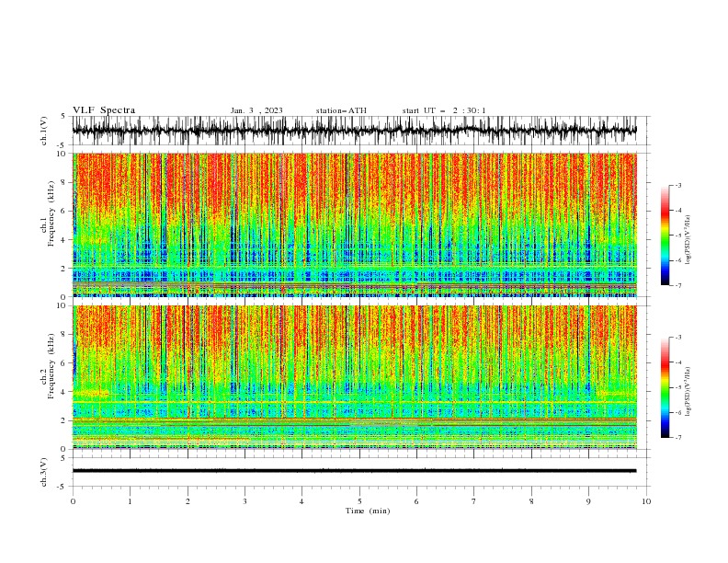
Task: Click the lower colorbar log(PSD) label
Action: click(688, 392)
